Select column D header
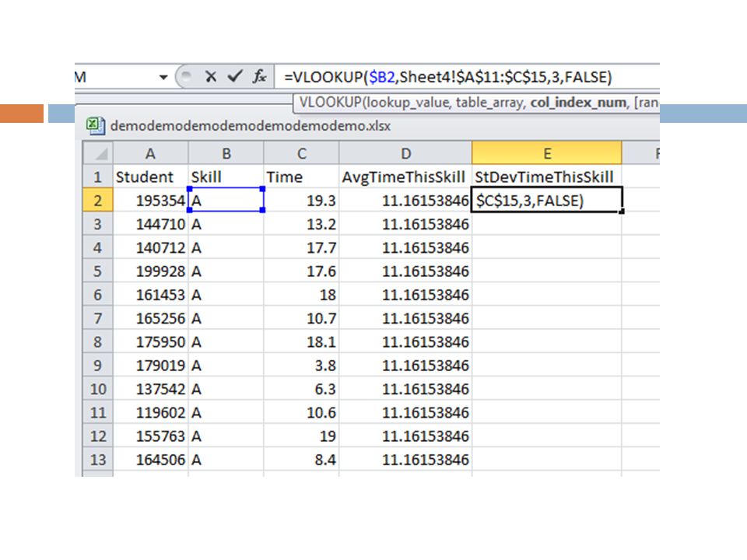This screenshot has height=560, width=747. coord(405,153)
